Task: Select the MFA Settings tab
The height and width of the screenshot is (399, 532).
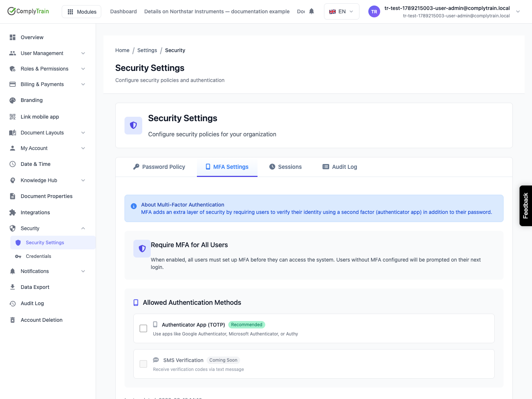Action: [x=227, y=167]
